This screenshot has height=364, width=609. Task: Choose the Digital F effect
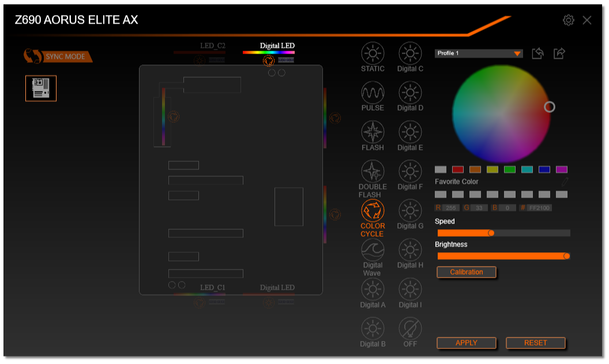click(410, 172)
